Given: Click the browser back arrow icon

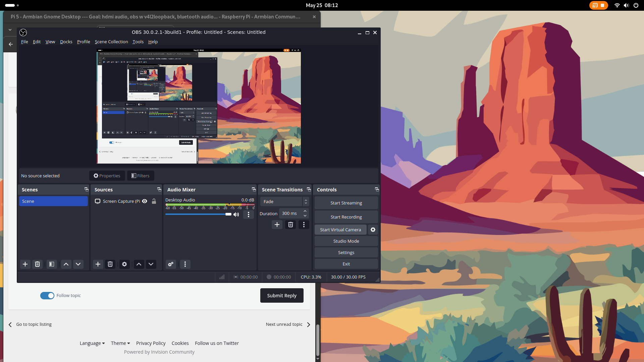Looking at the screenshot, I should [x=11, y=44].
